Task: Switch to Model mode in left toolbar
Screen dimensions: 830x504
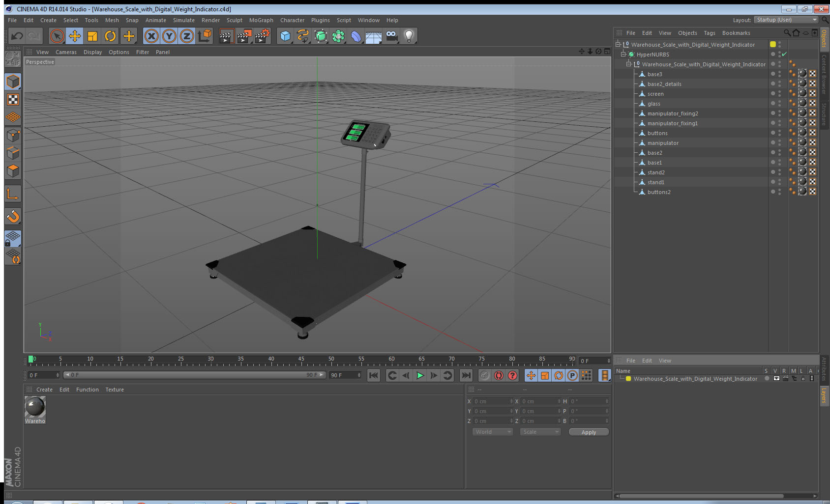Action: (13, 82)
